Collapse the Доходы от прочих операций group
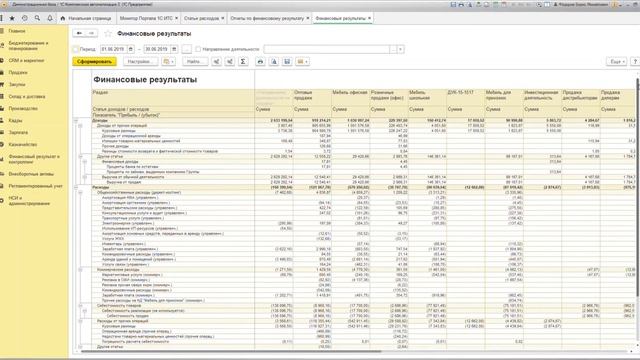Image resolution: width=640 pixels, height=360 pixels. click(x=80, y=126)
